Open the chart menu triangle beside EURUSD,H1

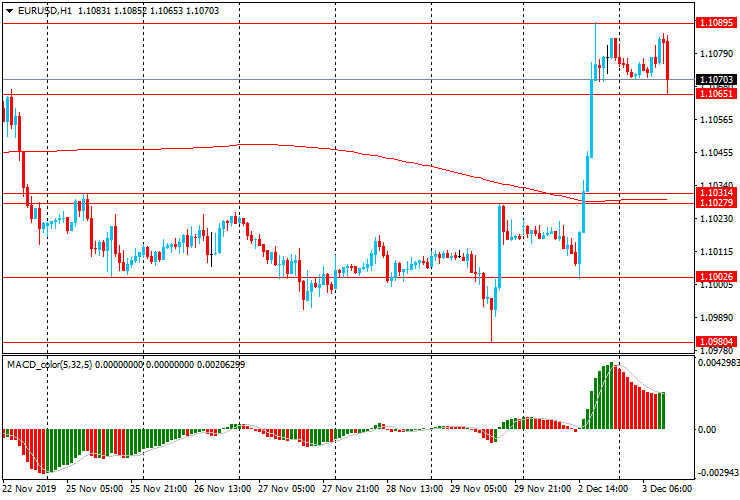click(9, 11)
